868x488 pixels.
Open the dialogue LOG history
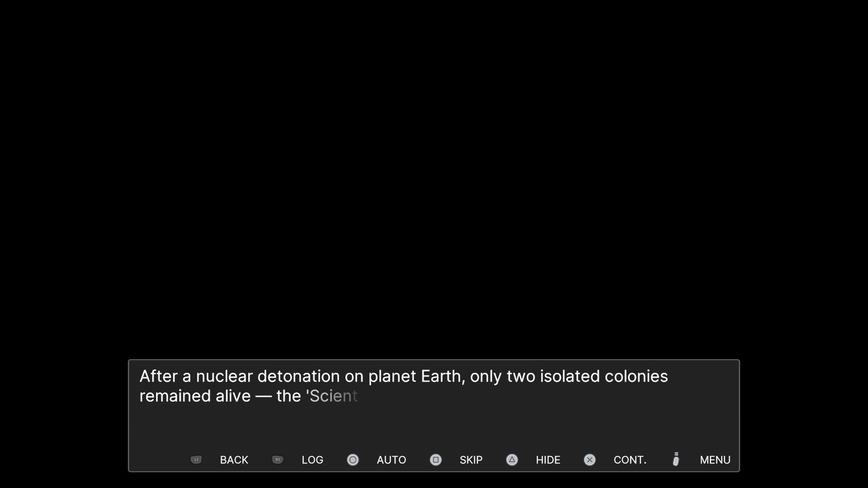[x=312, y=460]
